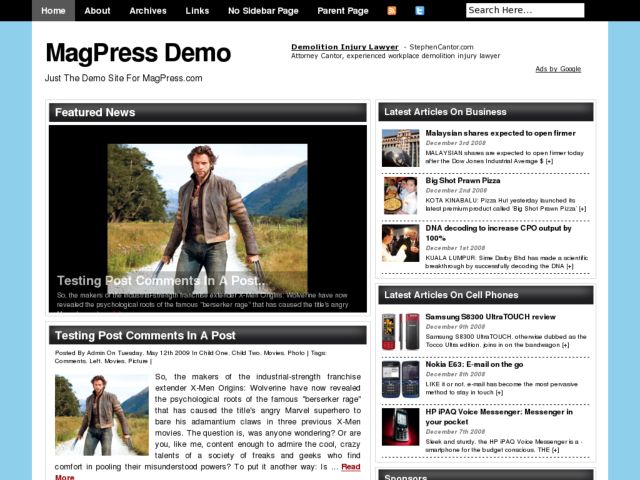Focus the Search Here input field
Screen dimensions: 640x480
point(525,10)
